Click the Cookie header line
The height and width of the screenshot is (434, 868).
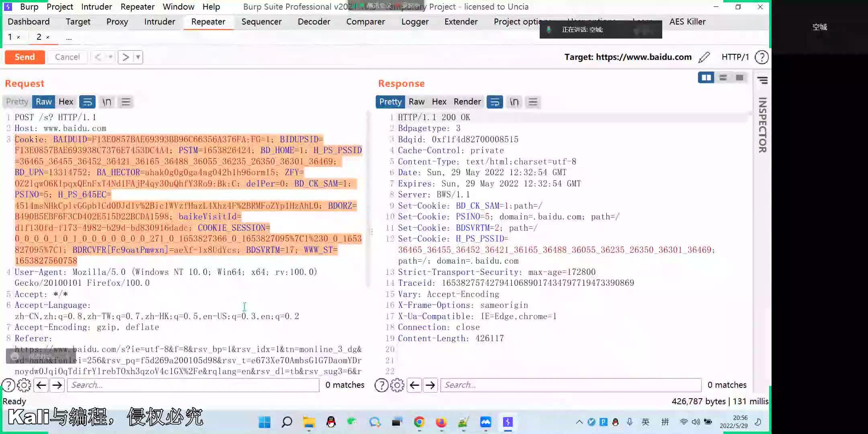(x=188, y=200)
